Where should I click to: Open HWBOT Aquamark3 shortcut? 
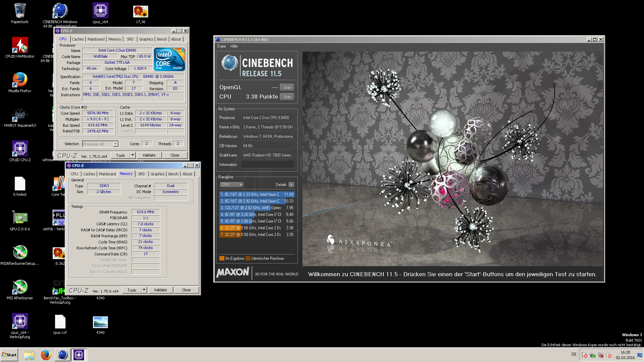click(x=20, y=117)
